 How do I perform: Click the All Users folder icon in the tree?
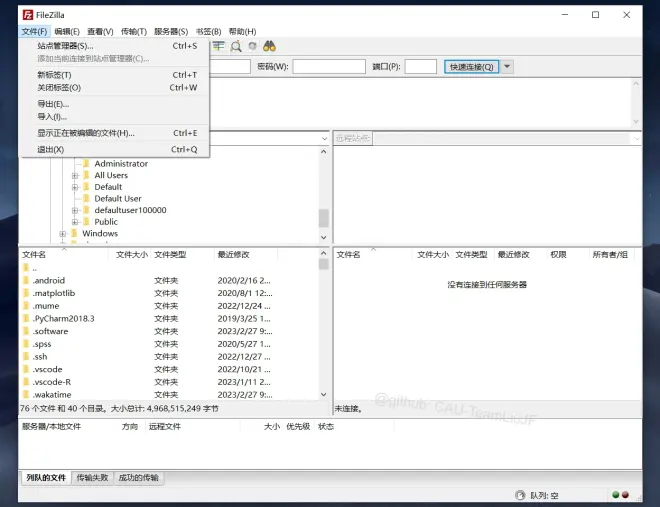pos(86,175)
